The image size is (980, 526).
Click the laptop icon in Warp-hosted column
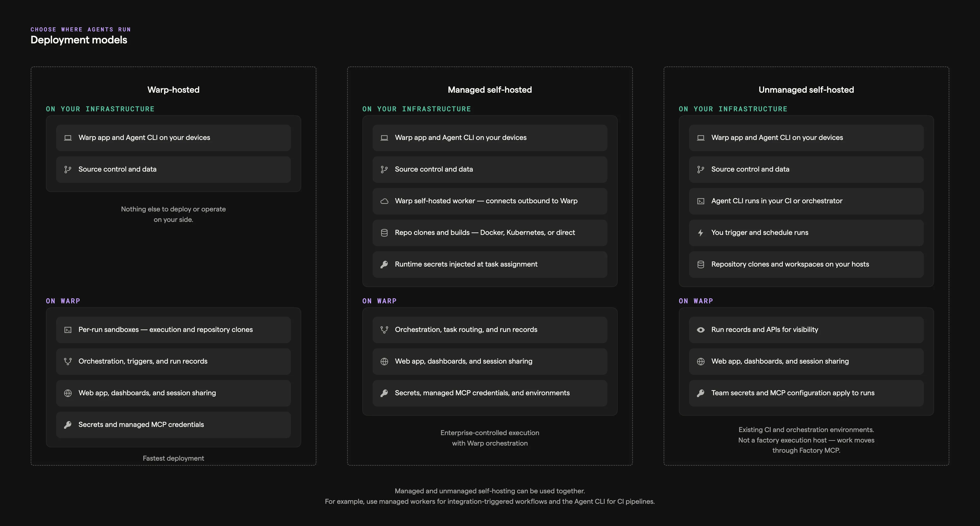[x=68, y=138]
